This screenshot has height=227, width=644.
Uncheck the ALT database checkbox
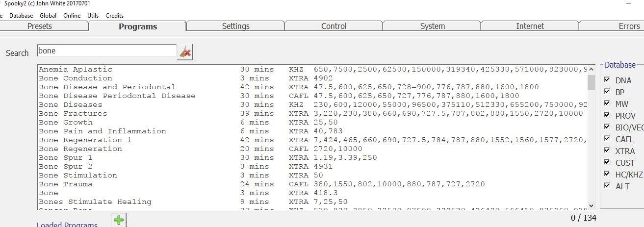pyautogui.click(x=607, y=186)
